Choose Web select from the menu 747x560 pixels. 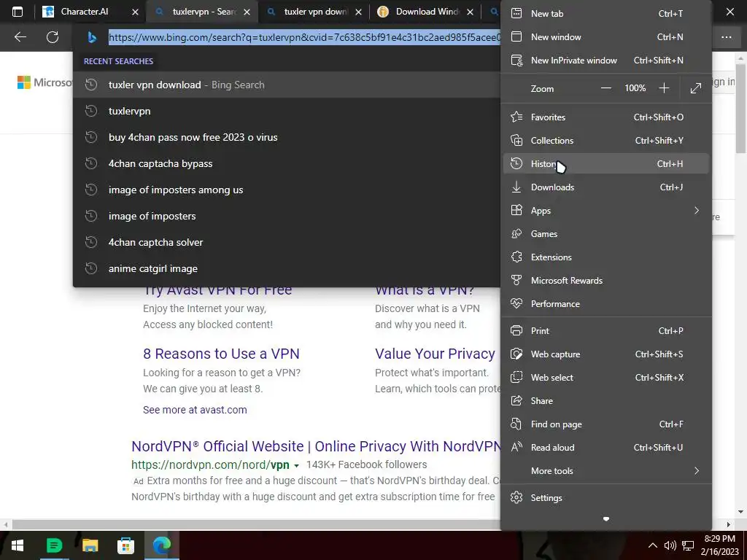click(x=606, y=378)
